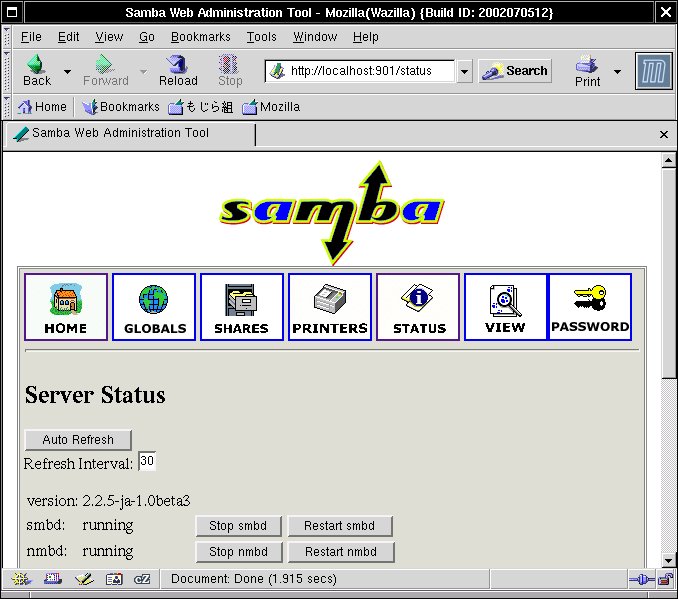This screenshot has height=599, width=678.
Task: Open the STATUS page
Action: pyautogui.click(x=418, y=307)
